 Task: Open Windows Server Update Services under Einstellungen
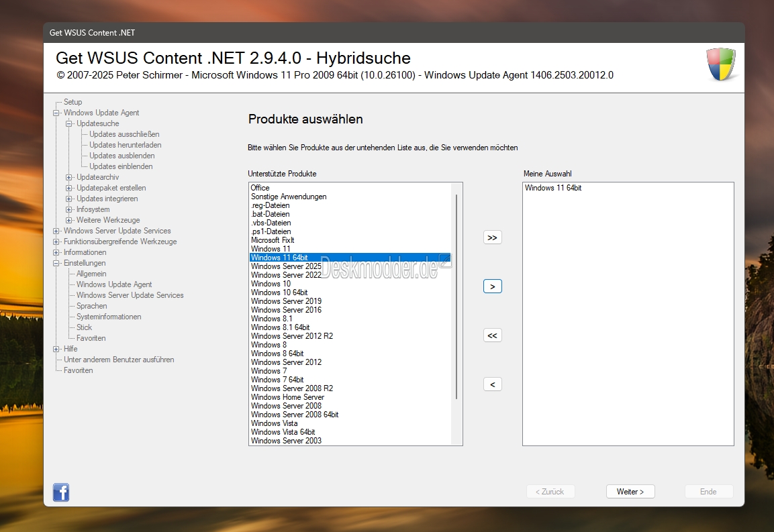click(130, 296)
